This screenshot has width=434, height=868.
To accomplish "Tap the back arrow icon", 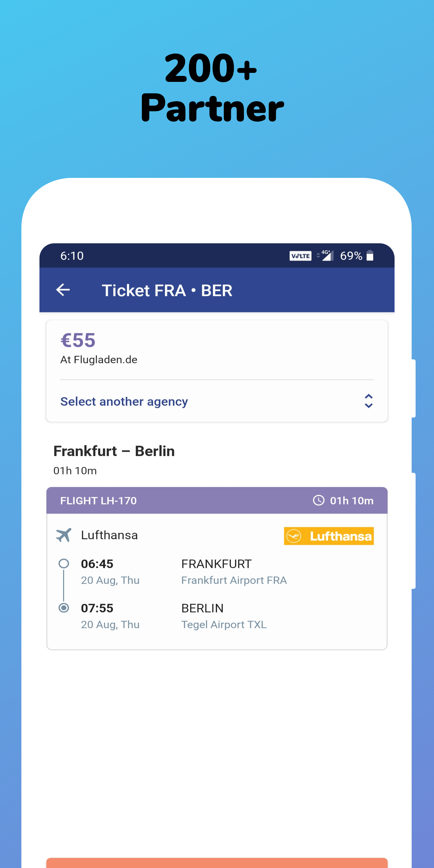I will click(x=63, y=290).
